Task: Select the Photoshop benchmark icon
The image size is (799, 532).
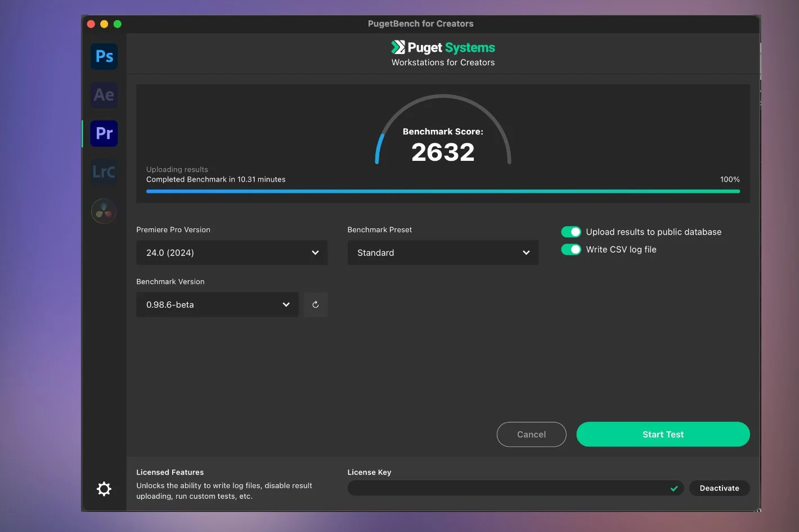Action: 104,56
